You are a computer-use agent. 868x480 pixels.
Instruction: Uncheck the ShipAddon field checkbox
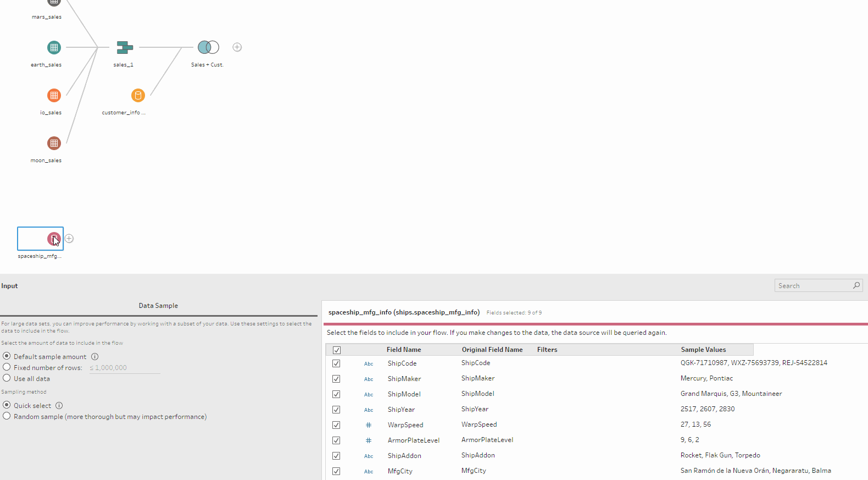[336, 456]
